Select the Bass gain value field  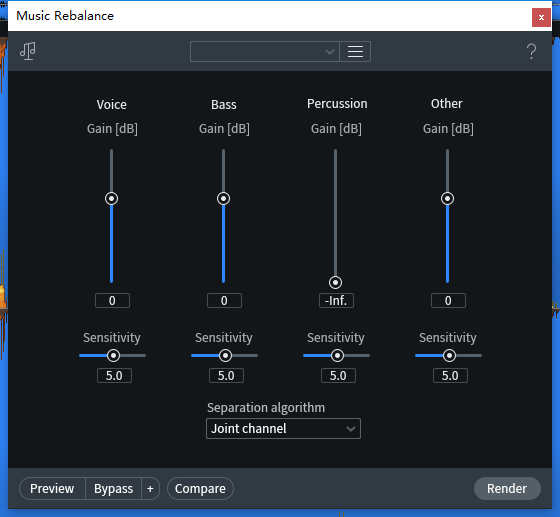(224, 301)
